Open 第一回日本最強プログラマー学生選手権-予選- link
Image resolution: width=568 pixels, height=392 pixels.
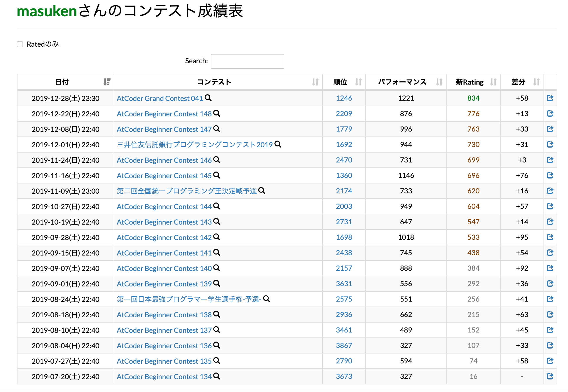[x=189, y=299]
